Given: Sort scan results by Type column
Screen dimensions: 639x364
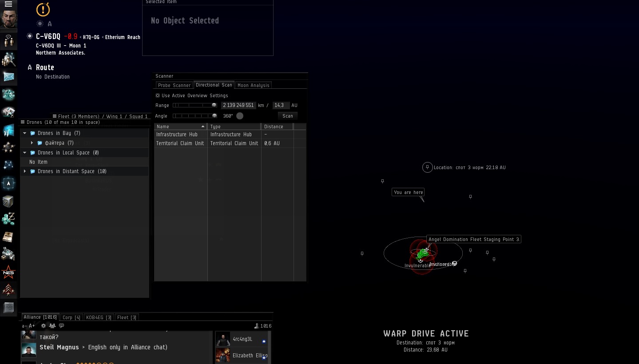Looking at the screenshot, I should click(234, 127).
